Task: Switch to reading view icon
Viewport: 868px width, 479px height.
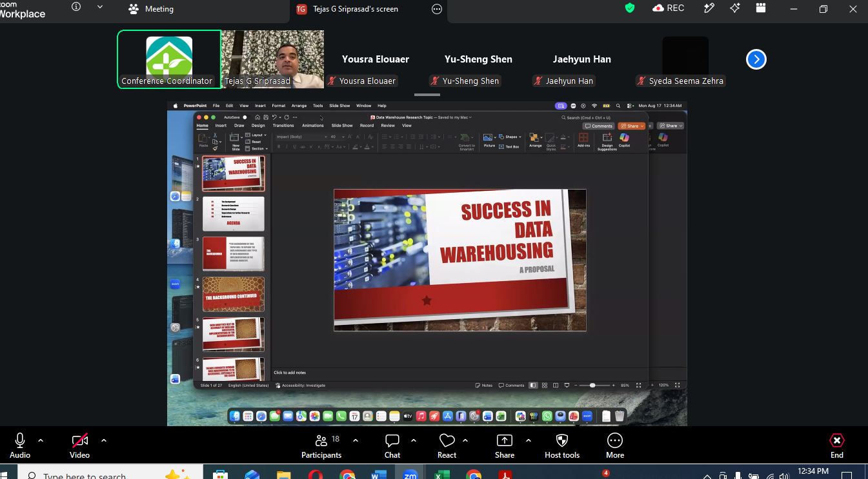Action: coord(556,386)
